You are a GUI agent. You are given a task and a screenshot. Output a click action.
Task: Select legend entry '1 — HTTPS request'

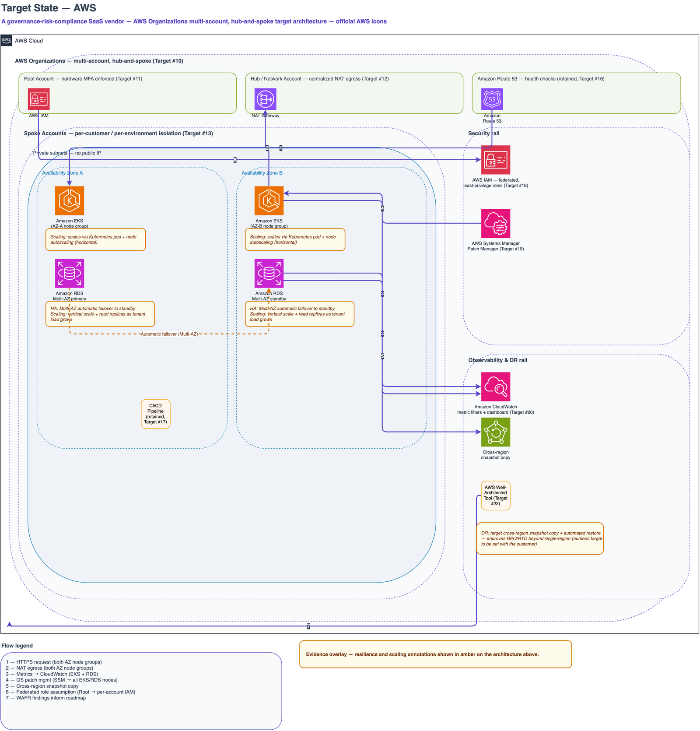tap(54, 662)
